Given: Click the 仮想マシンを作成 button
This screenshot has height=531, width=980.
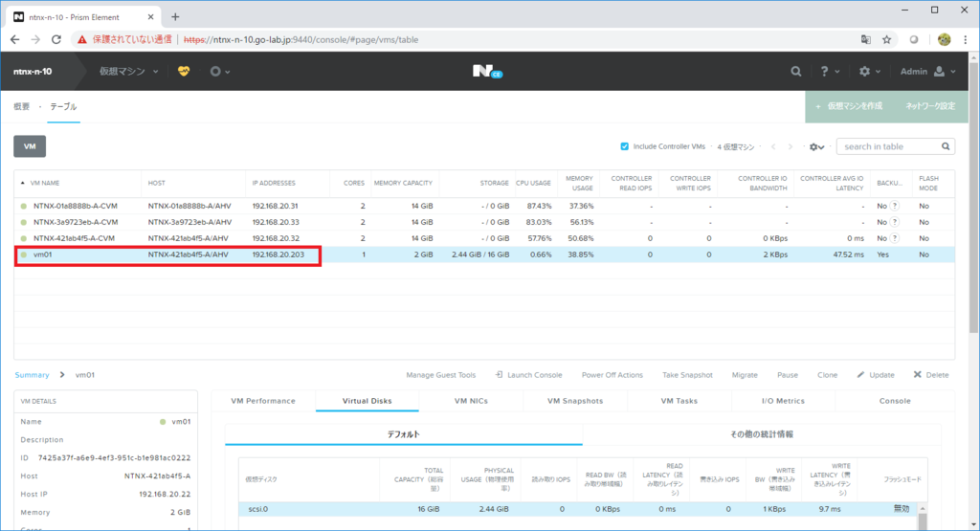Looking at the screenshot, I should pos(849,106).
